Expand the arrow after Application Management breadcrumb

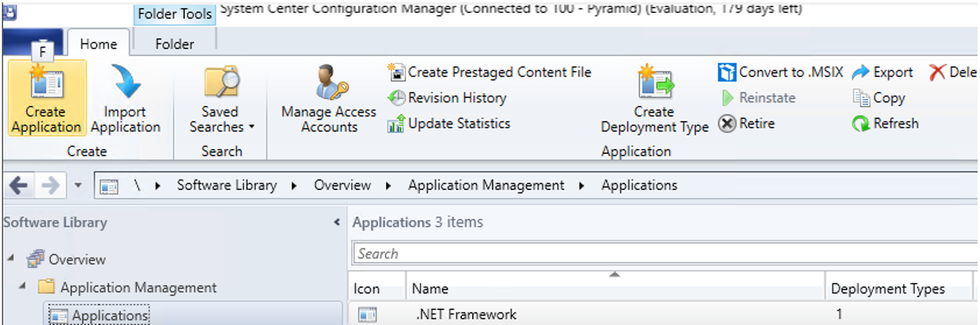click(x=582, y=186)
